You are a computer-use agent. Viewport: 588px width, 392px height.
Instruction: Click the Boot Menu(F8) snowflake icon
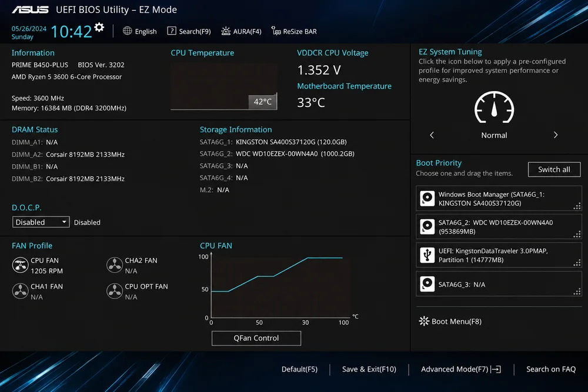(424, 321)
